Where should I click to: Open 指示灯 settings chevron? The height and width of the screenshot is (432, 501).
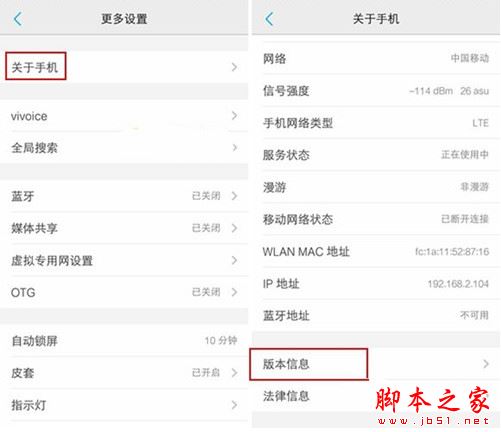pyautogui.click(x=234, y=405)
